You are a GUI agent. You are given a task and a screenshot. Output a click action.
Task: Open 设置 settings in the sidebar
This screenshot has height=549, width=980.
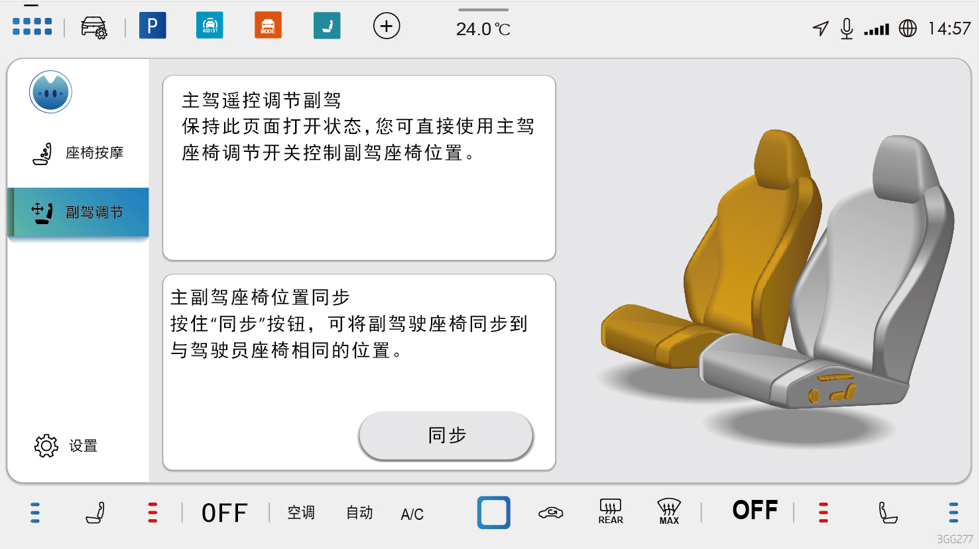click(66, 446)
